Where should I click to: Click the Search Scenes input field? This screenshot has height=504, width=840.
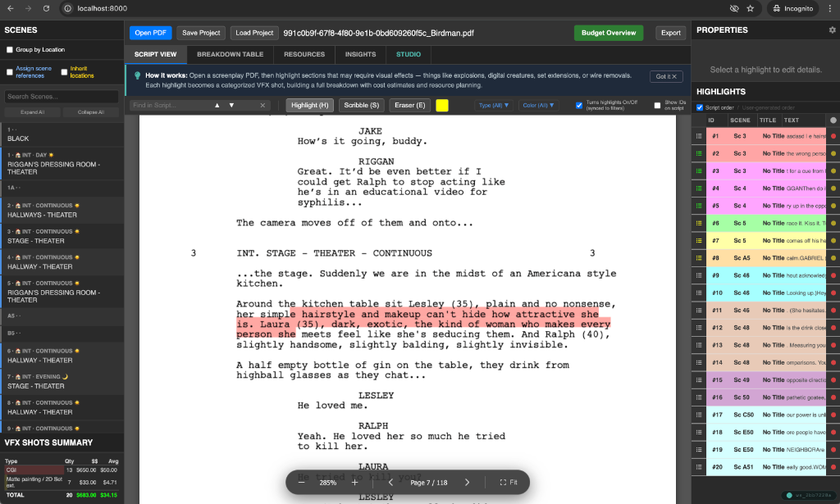click(x=62, y=96)
